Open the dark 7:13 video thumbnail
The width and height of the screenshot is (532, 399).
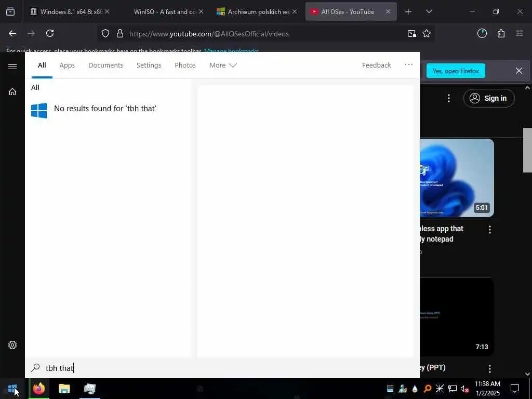(x=457, y=317)
